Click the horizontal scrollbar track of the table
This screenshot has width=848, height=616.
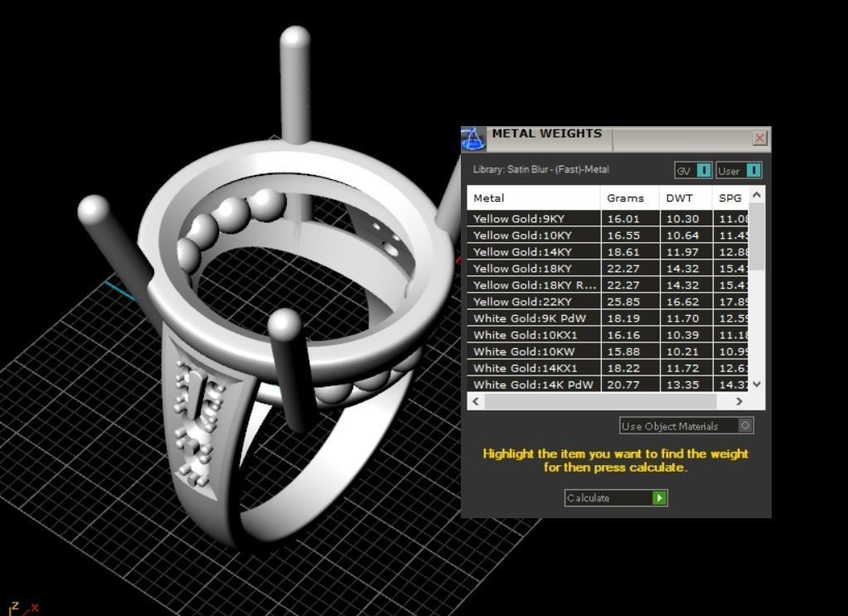pyautogui.click(x=601, y=401)
